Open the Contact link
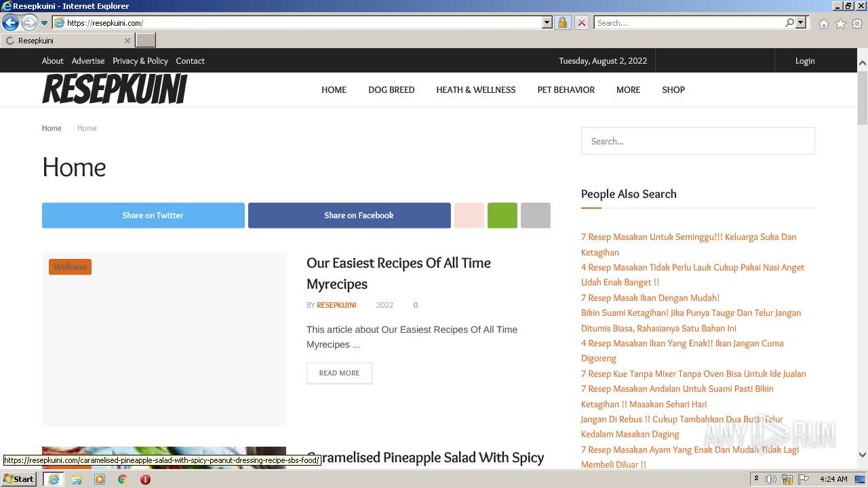Screen dimensions: 868x488 (190, 61)
